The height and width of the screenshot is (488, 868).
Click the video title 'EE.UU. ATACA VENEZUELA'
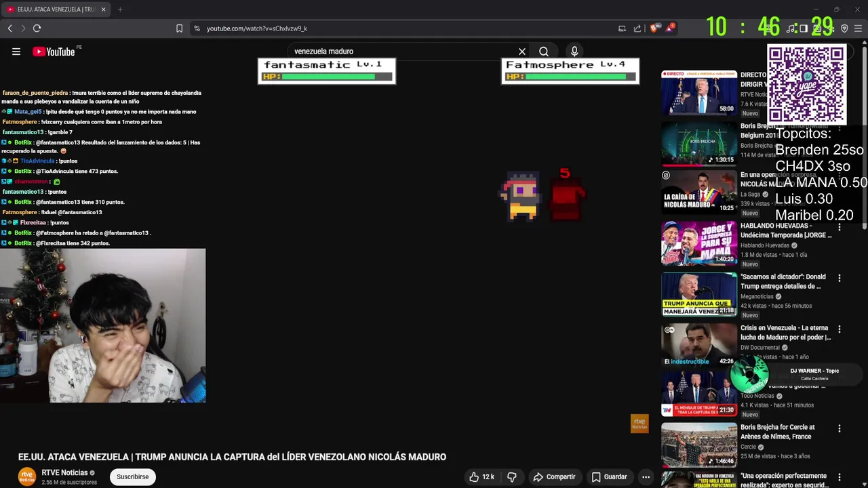(x=232, y=457)
